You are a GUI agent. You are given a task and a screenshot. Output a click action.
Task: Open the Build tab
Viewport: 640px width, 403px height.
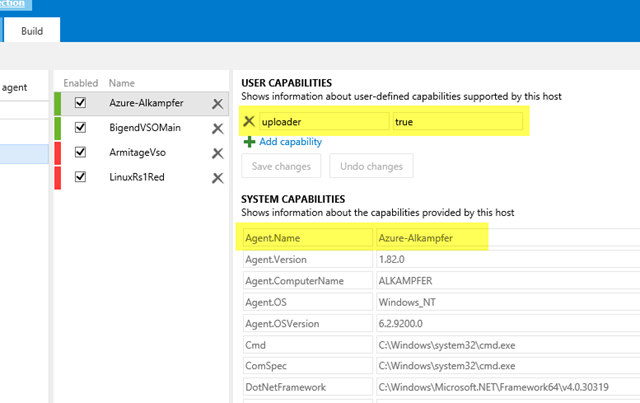[32, 31]
